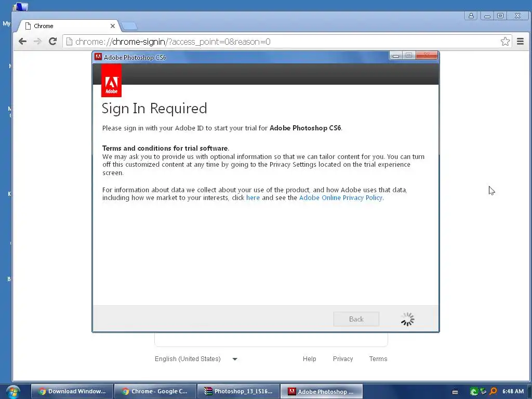Select the Chrome tab
Image resolution: width=532 pixels, height=399 pixels.
click(x=70, y=26)
